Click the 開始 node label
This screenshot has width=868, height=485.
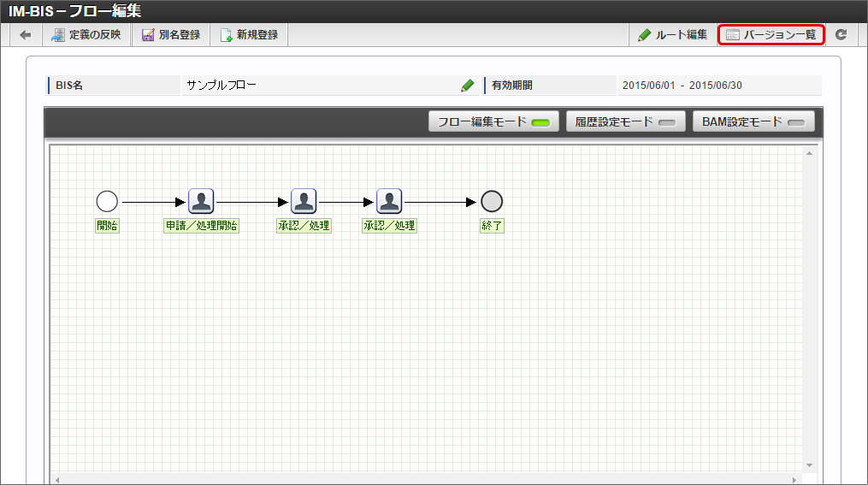tap(107, 225)
